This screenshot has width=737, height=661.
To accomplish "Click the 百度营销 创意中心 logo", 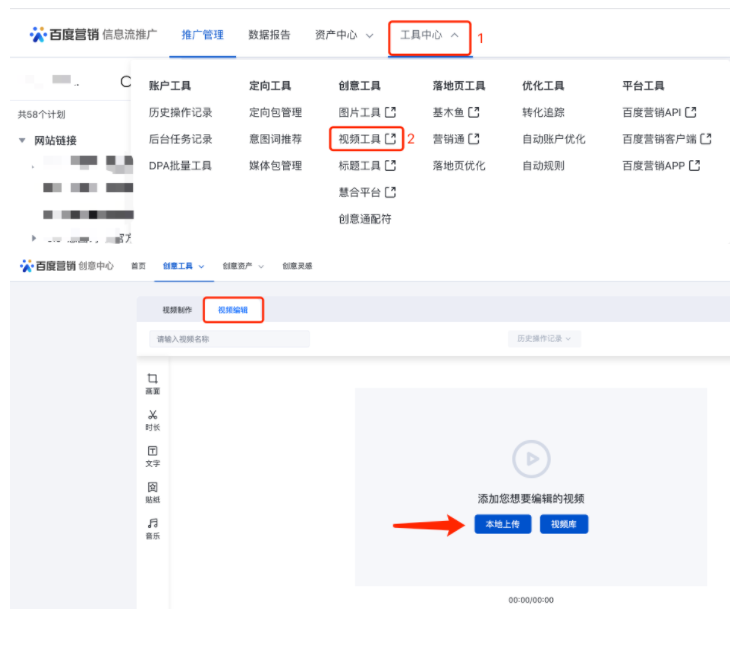I will [67, 266].
